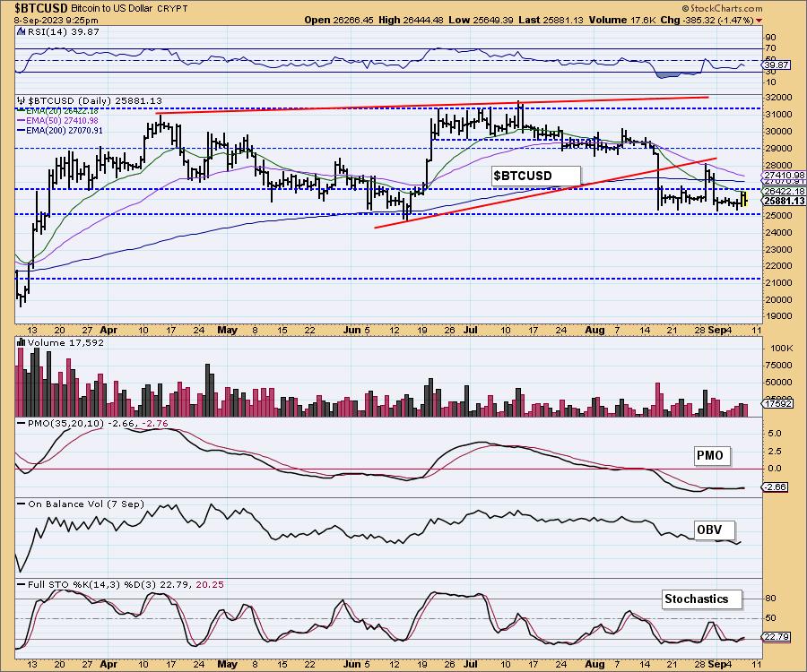Click the 22.79 stochastics axis tag

[x=777, y=637]
